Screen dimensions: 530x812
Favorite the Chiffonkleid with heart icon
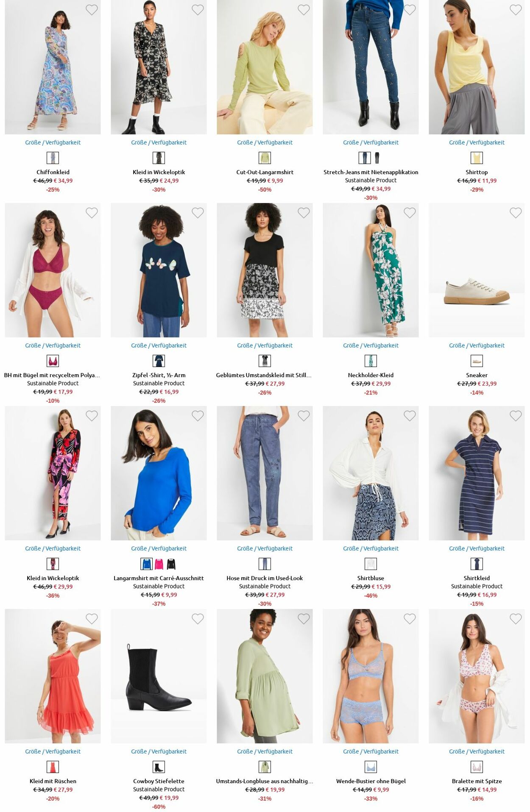[92, 10]
